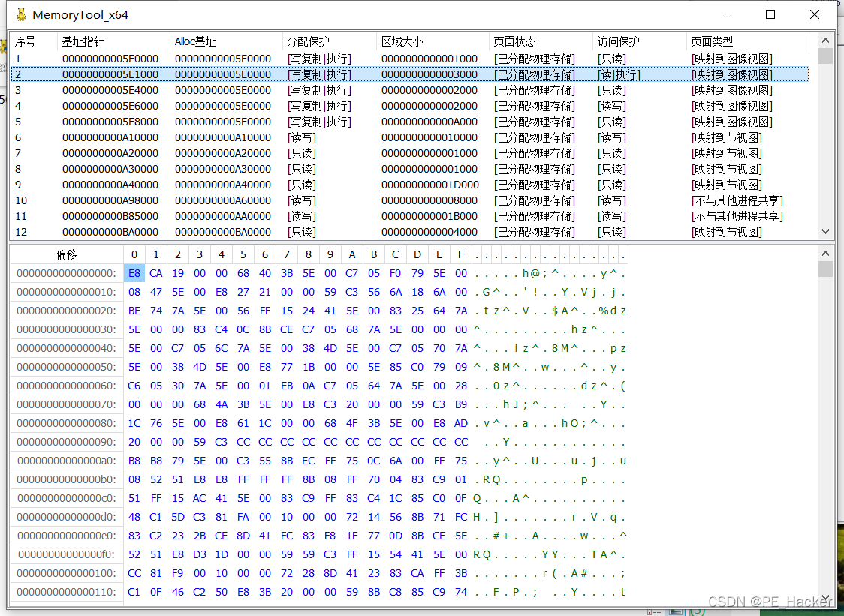Click region size 000000000000A000 cell
The width and height of the screenshot is (844, 616).
tap(430, 122)
